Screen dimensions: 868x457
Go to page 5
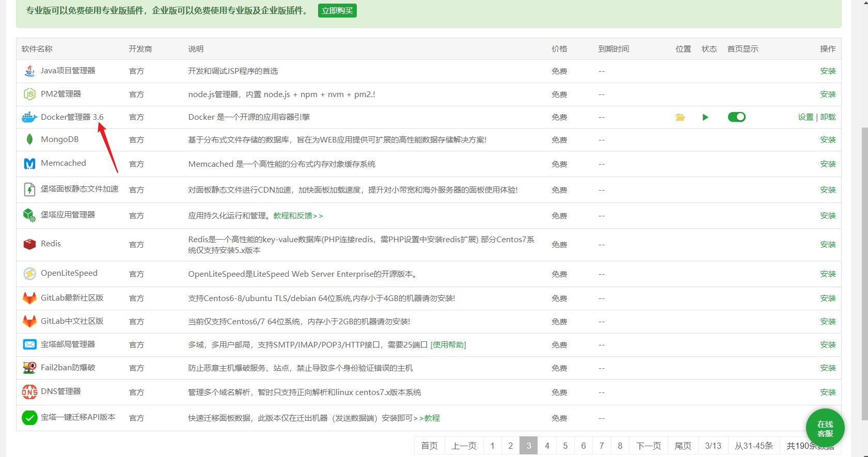(x=565, y=446)
